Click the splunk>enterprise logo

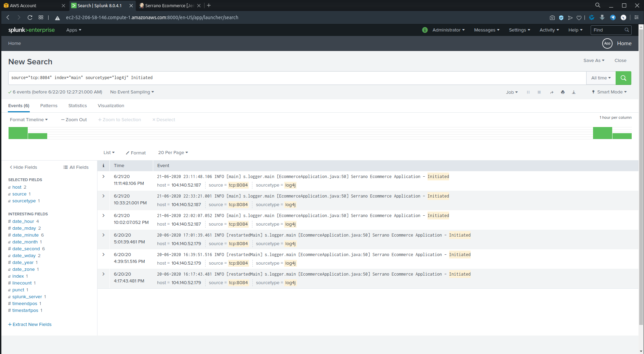[31, 30]
